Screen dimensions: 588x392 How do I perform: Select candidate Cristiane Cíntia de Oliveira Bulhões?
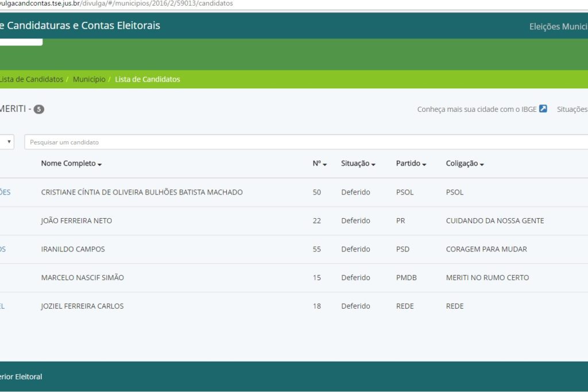[x=142, y=192]
